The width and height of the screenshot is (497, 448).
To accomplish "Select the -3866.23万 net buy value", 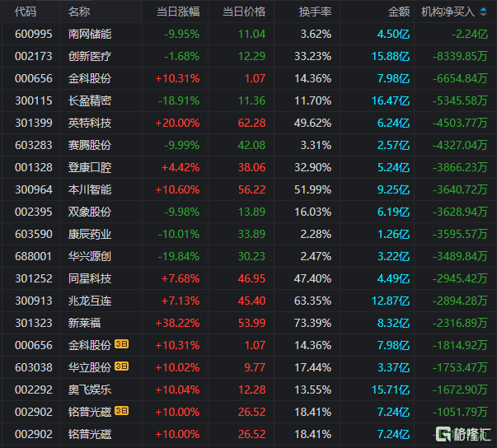I will (460, 167).
